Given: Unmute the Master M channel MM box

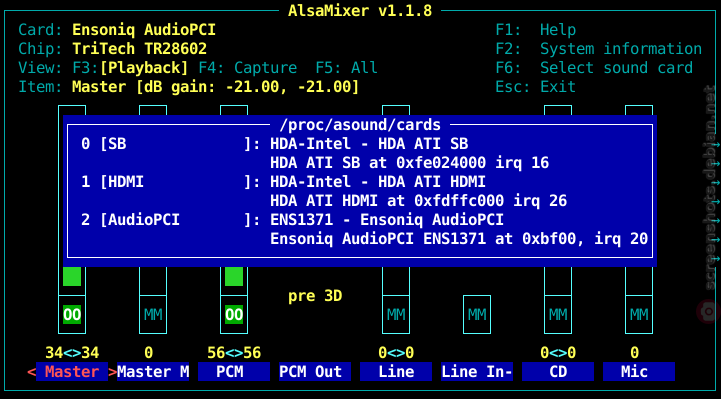Looking at the screenshot, I should pos(153,314).
